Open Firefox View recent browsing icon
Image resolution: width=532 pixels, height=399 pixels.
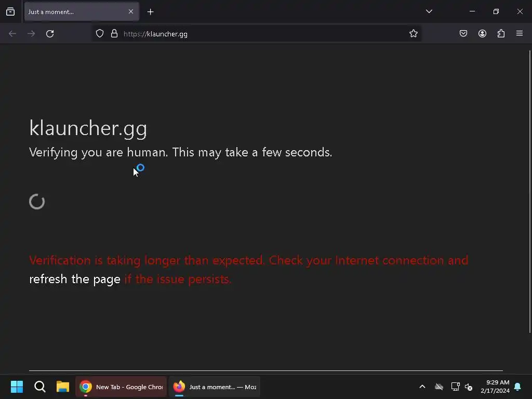10,11
